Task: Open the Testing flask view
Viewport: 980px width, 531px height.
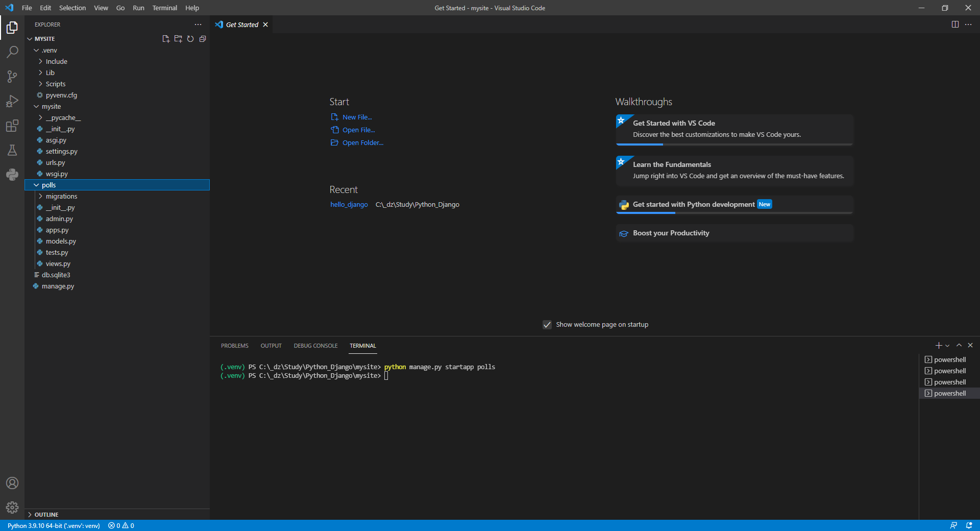Action: 12,150
